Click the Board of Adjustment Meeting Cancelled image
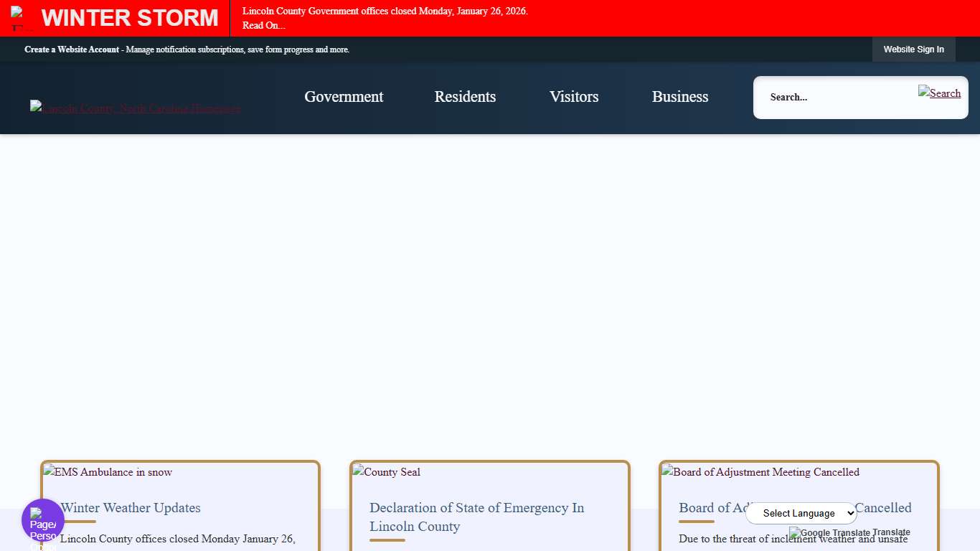Screen dimensions: 980x551 (760, 472)
